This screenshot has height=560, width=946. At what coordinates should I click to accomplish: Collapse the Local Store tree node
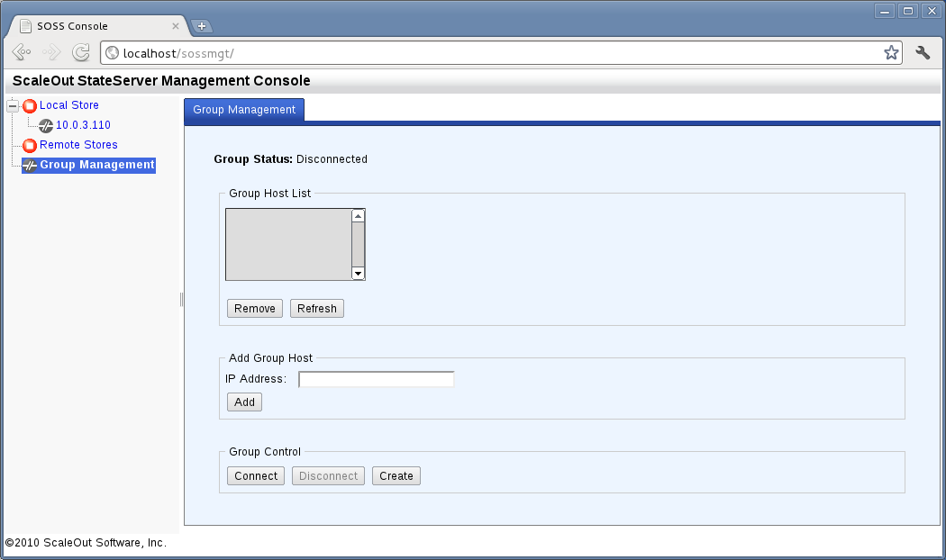point(13,106)
